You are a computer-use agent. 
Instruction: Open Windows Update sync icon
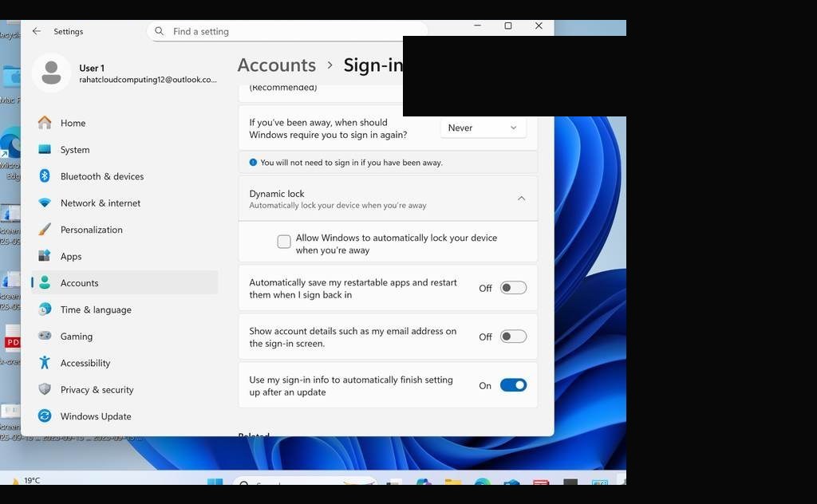(45, 415)
